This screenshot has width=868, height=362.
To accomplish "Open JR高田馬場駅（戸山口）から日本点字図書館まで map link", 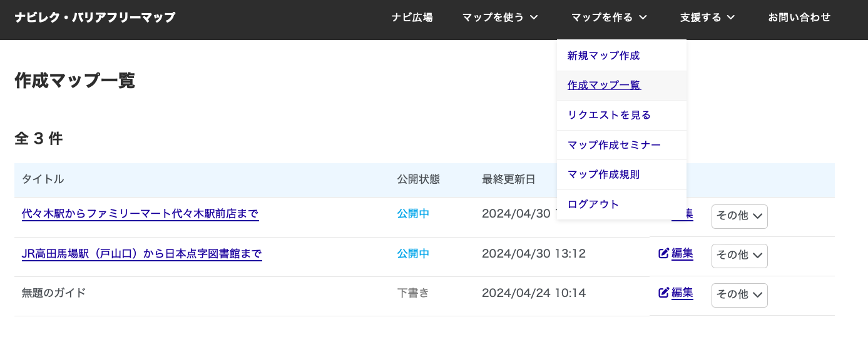I will tap(141, 254).
